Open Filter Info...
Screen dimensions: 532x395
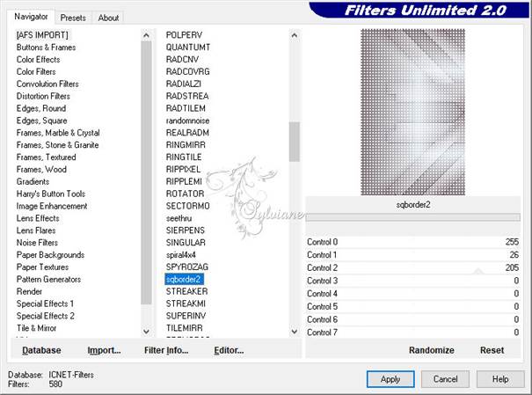166,350
